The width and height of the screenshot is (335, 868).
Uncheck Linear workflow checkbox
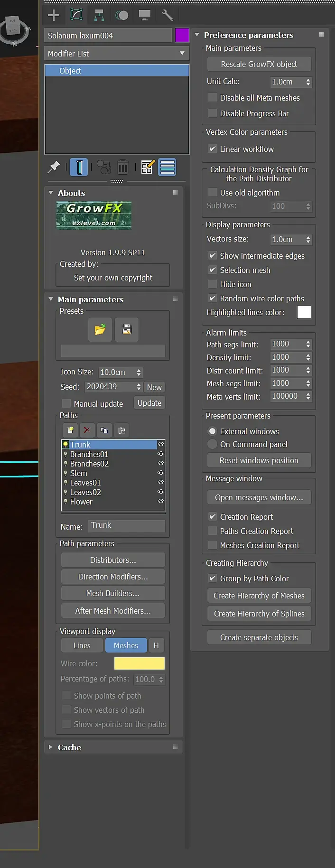pos(213,149)
